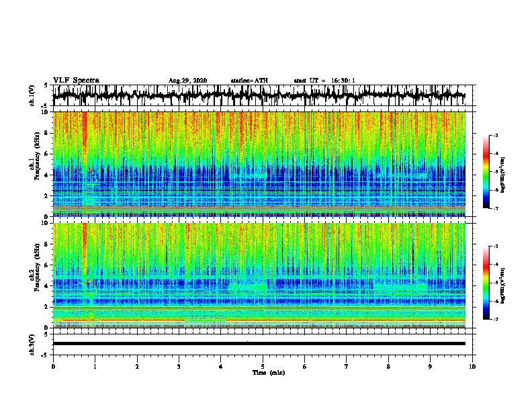The height and width of the screenshot is (411, 532).
Task: Click the "-7" label on lower color bar
Action: click(x=495, y=319)
